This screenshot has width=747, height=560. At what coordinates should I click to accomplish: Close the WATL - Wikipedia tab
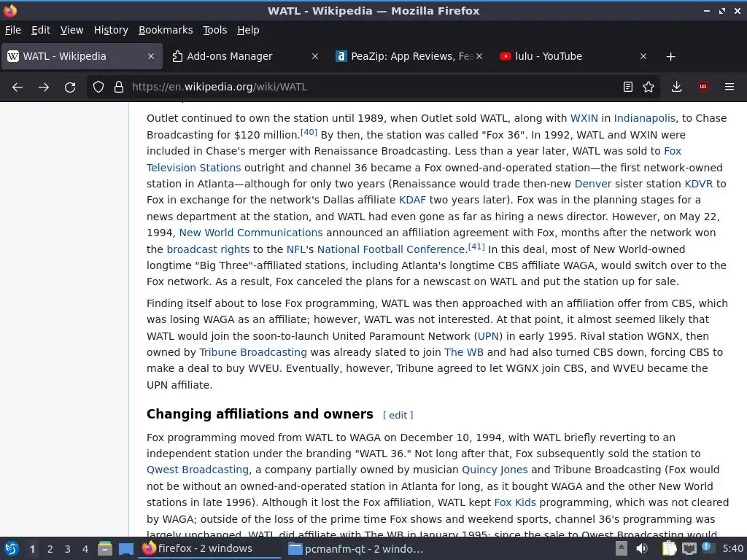click(x=151, y=56)
